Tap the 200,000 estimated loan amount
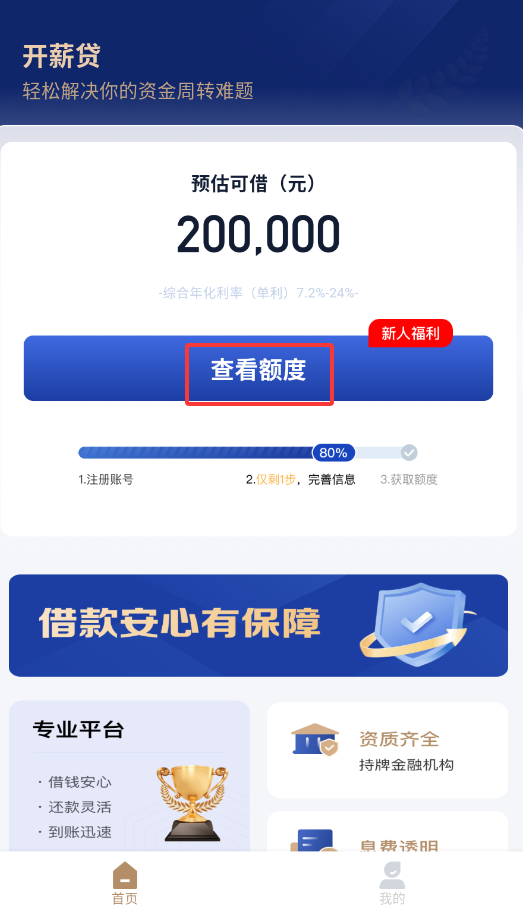 click(259, 235)
